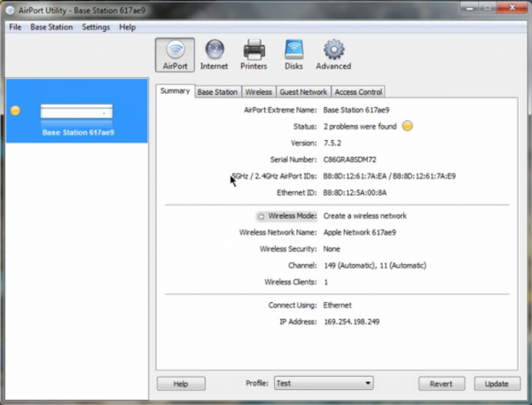Click the AirPort Extreme Name value
The width and height of the screenshot is (532, 405).
coord(356,110)
